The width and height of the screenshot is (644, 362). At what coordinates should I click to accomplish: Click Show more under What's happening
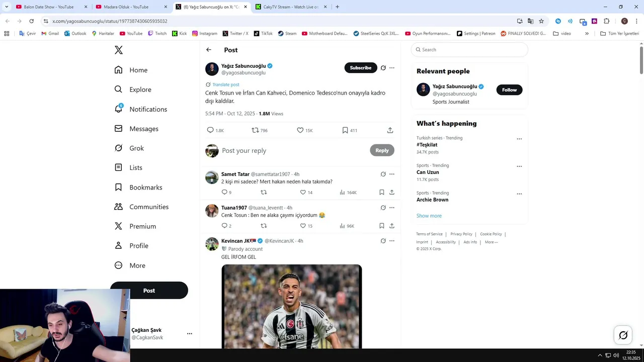pos(429,216)
